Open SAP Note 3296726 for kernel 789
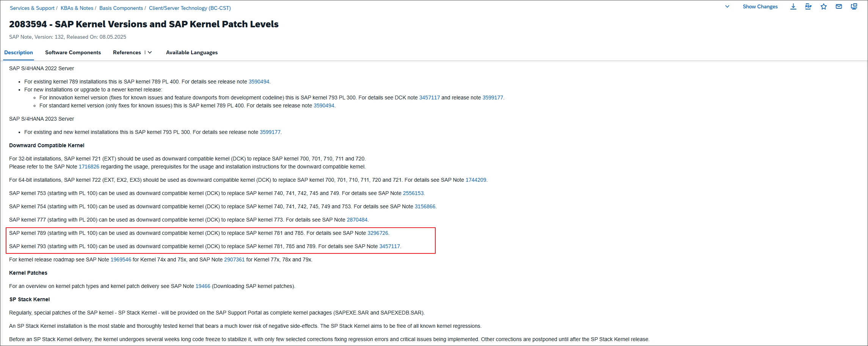This screenshot has width=868, height=346. tap(378, 233)
